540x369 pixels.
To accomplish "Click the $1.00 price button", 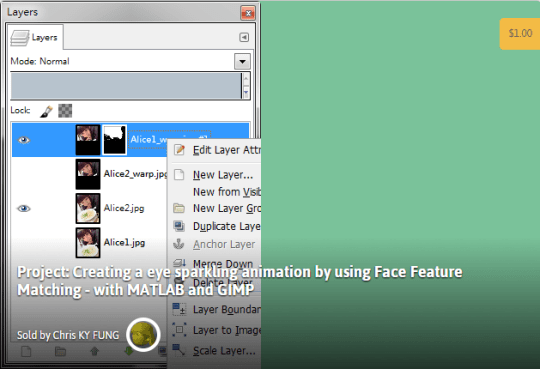I will pyautogui.click(x=520, y=33).
